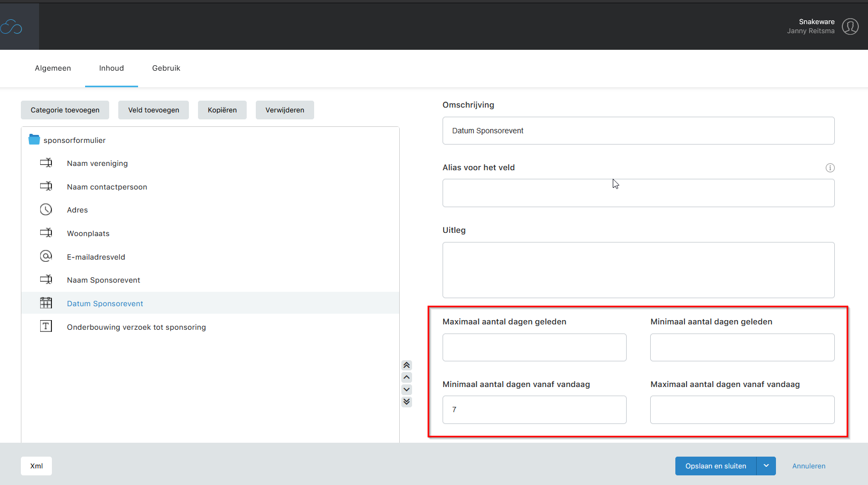Select the Inhoud tab
Viewport: 868px width, 485px height.
(111, 68)
